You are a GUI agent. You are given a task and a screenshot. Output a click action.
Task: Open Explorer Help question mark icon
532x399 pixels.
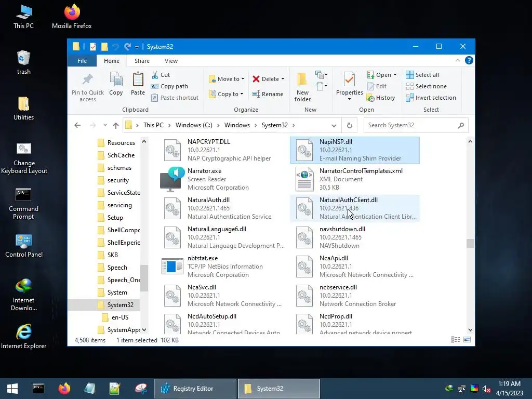click(469, 60)
